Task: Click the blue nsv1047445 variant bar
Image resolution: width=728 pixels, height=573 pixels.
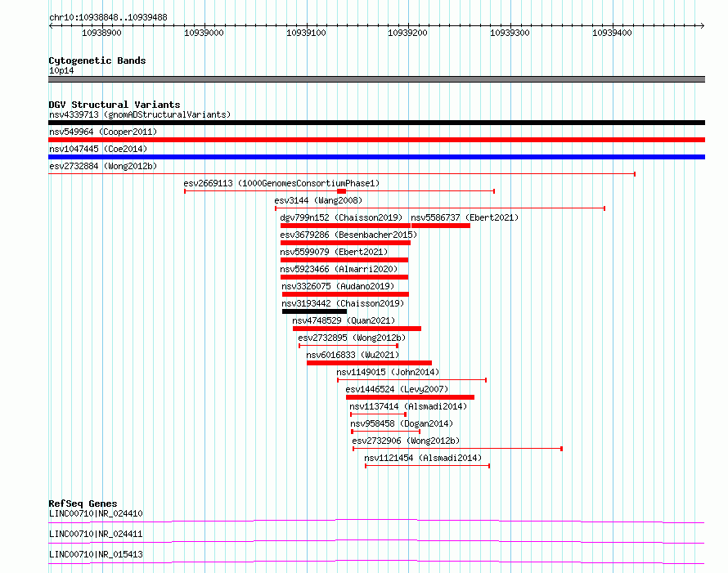Action: click(x=376, y=157)
